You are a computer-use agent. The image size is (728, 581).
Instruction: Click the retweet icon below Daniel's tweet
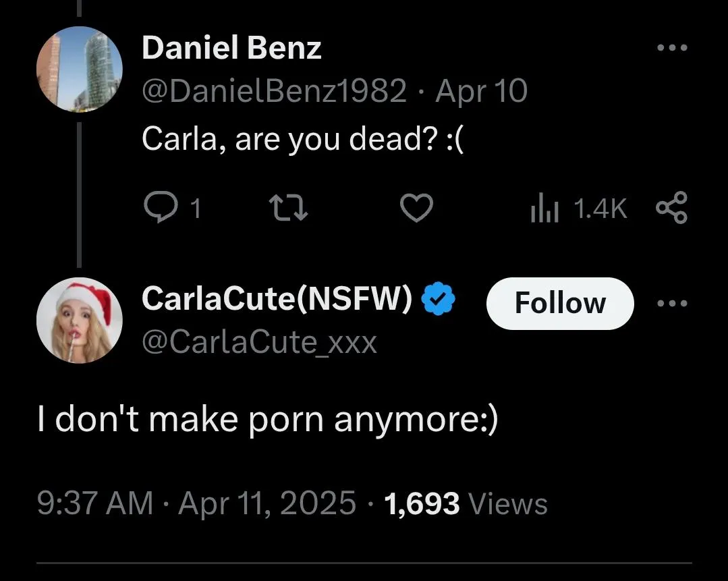[287, 208]
